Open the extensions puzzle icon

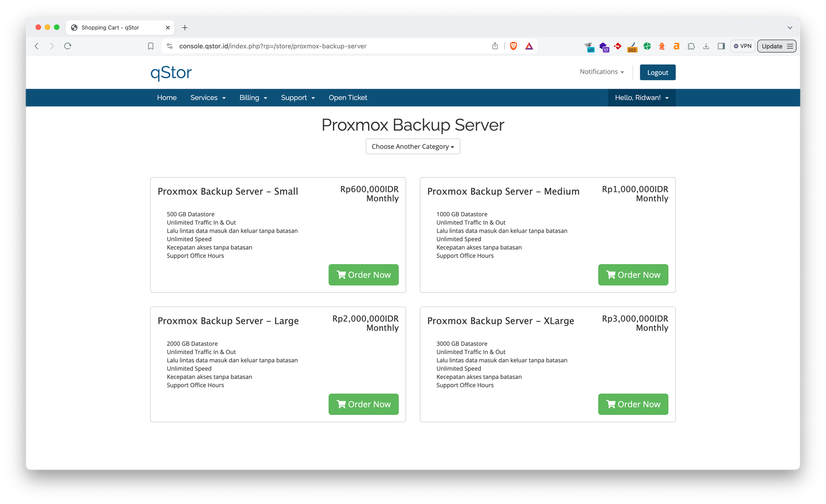[x=691, y=46]
